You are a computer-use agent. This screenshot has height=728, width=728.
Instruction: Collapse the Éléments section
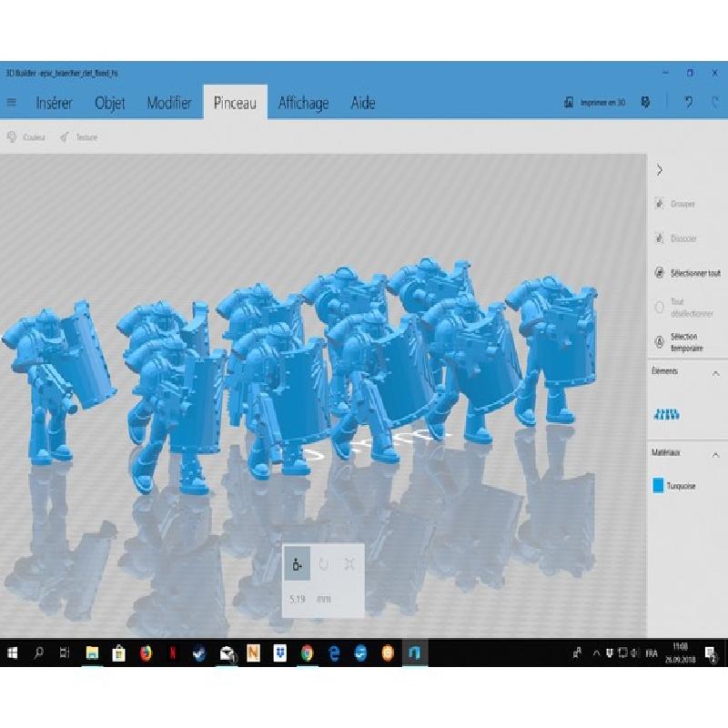pos(715,373)
